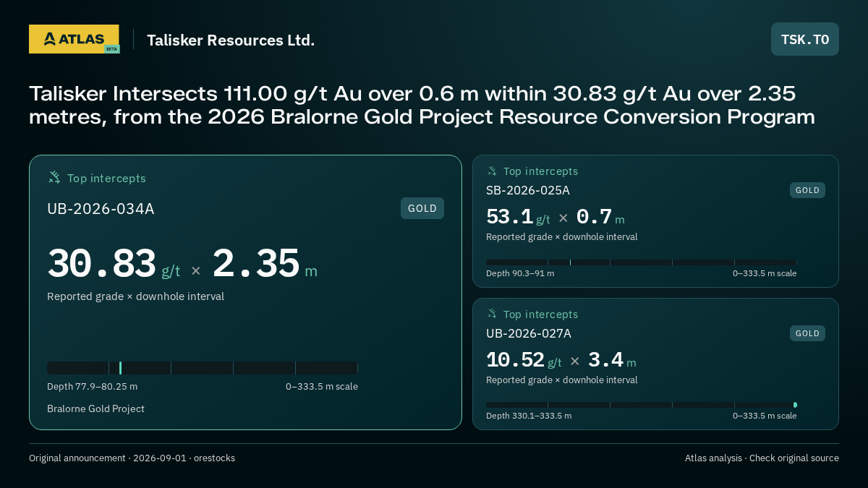Click the Talisker Resources Ltd. company name
Image resolution: width=868 pixels, height=488 pixels.
tap(231, 40)
